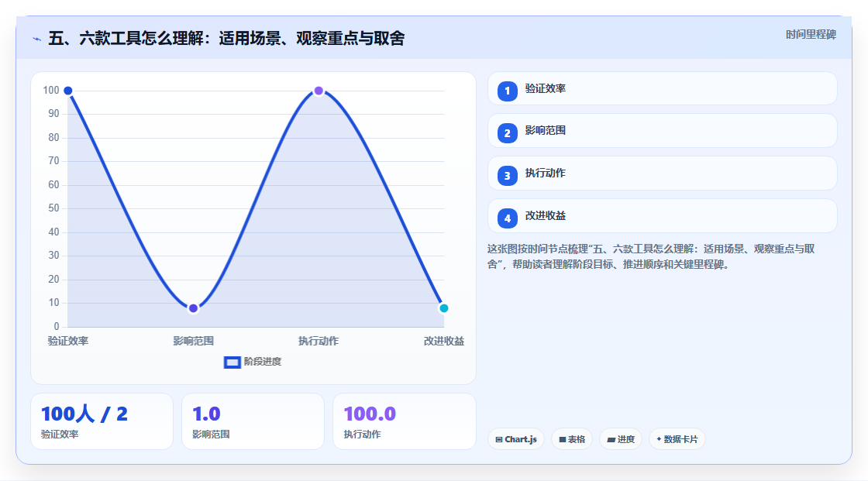Open the 改进收益 milestone row

coord(662,216)
